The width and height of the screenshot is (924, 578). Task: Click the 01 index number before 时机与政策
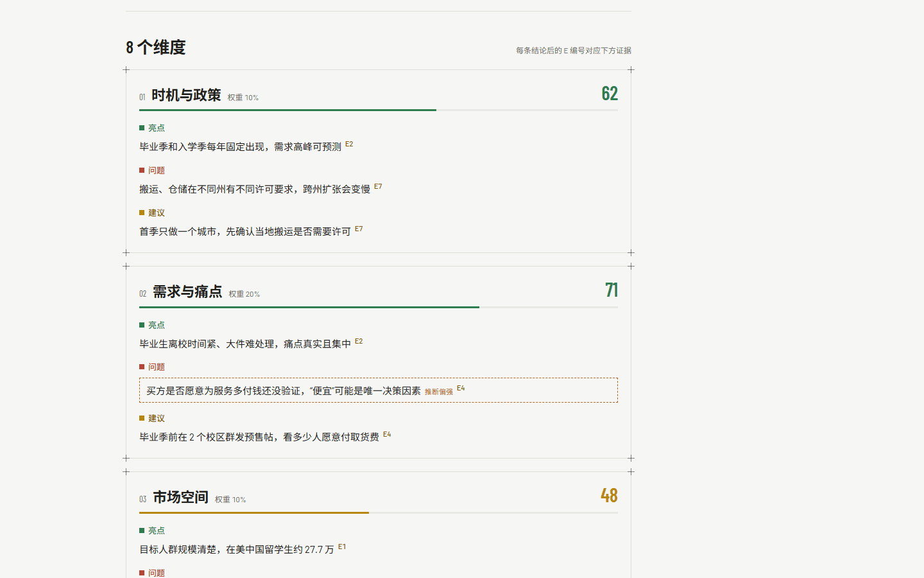click(x=142, y=98)
